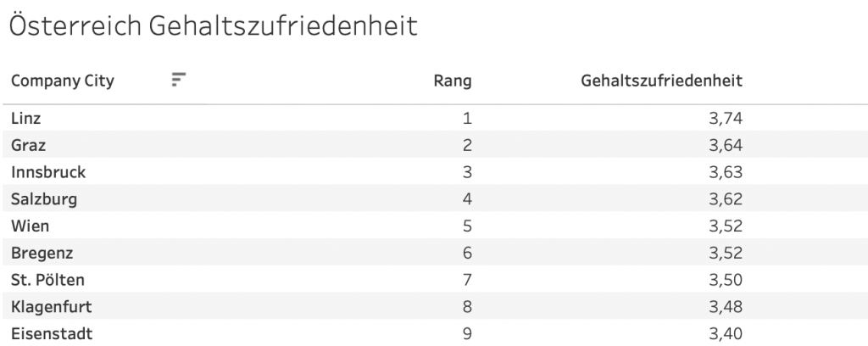
Task: Select the Rang column header
Action: pyautogui.click(x=453, y=81)
